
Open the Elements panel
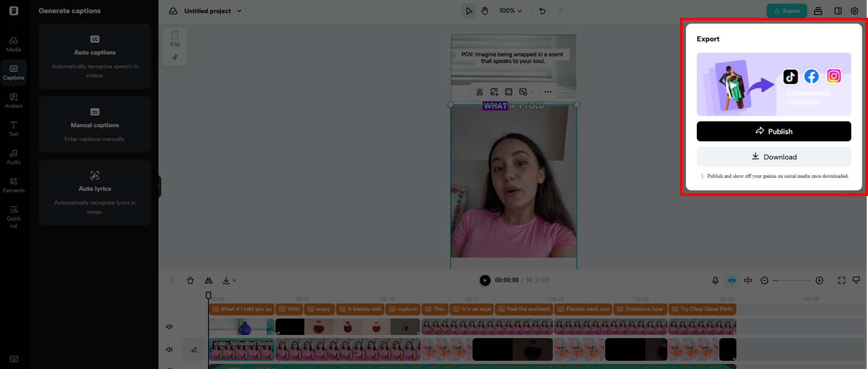pos(13,185)
